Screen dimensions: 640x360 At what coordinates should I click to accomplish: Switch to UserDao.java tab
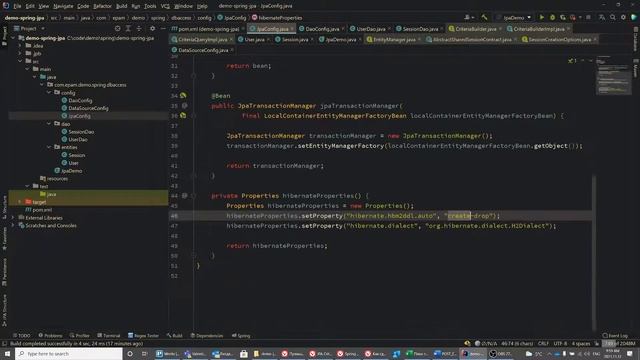click(x=370, y=29)
